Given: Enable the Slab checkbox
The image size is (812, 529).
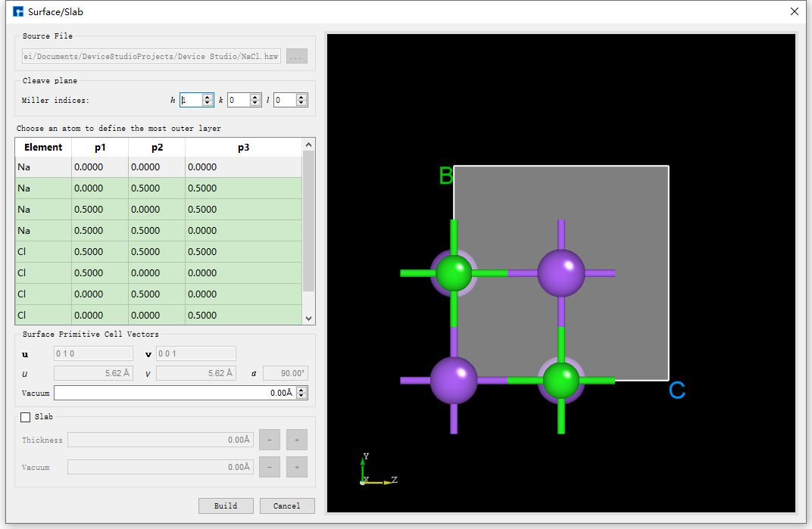Looking at the screenshot, I should [x=26, y=417].
